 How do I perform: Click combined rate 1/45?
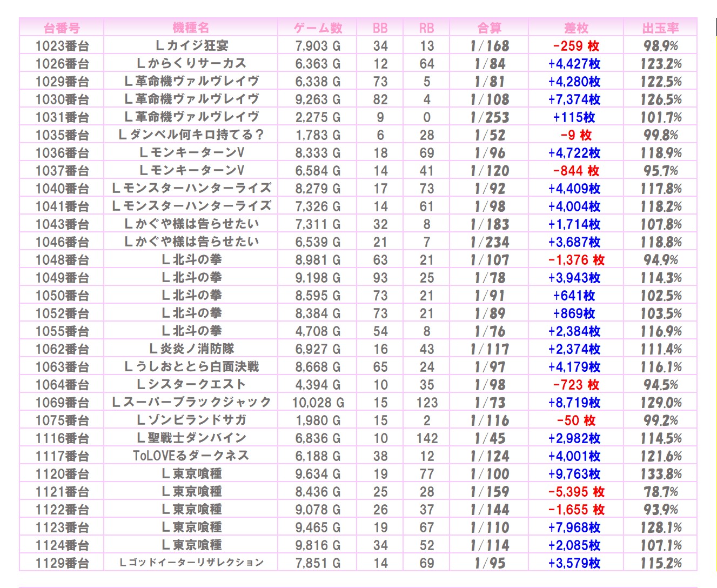coord(490,438)
